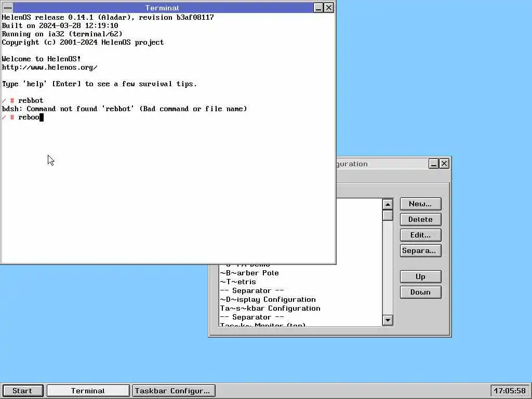Viewport: 532px width, 399px height.
Task: Minimize the Terminal window
Action: coord(318,7)
